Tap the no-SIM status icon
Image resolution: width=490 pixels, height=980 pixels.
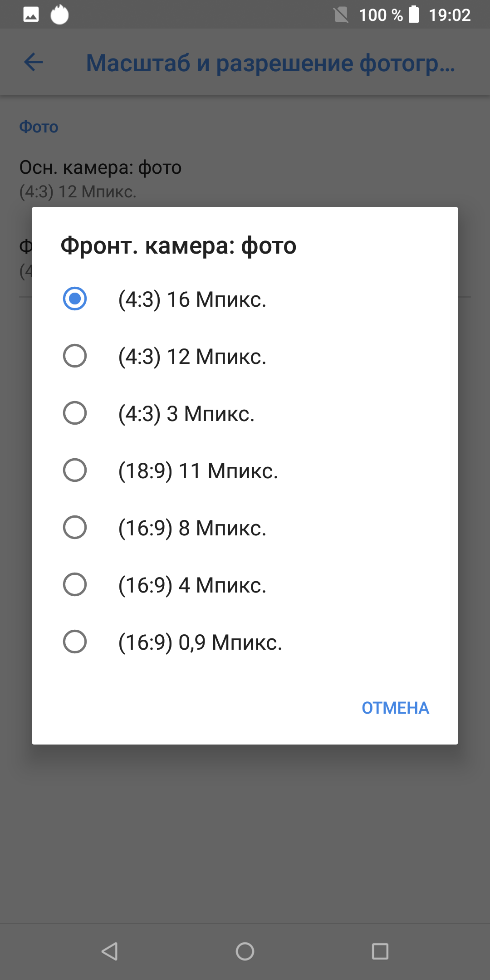click(341, 15)
